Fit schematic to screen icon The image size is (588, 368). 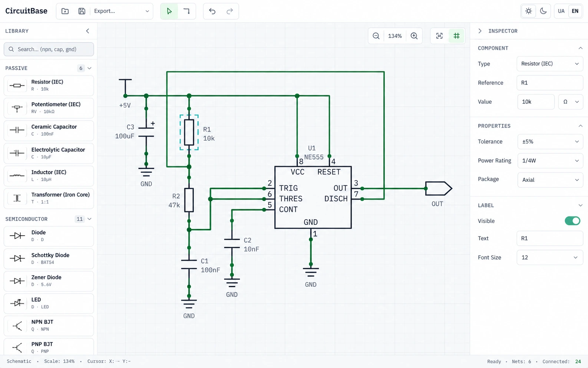[439, 36]
